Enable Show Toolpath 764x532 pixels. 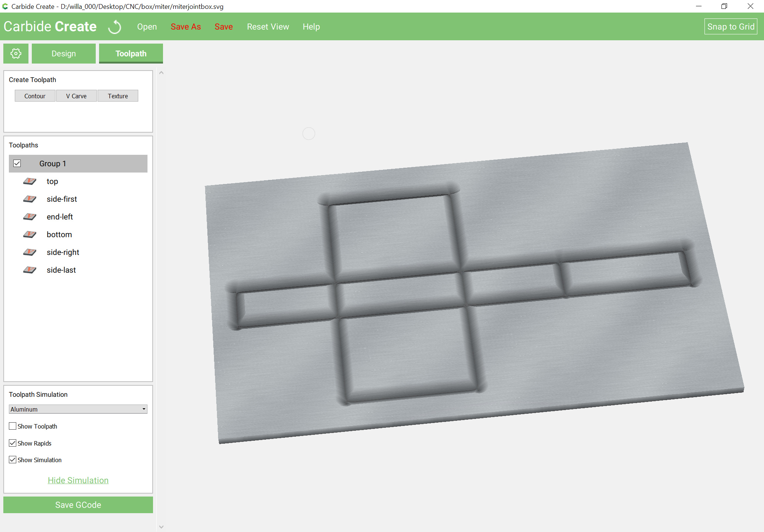coord(12,426)
